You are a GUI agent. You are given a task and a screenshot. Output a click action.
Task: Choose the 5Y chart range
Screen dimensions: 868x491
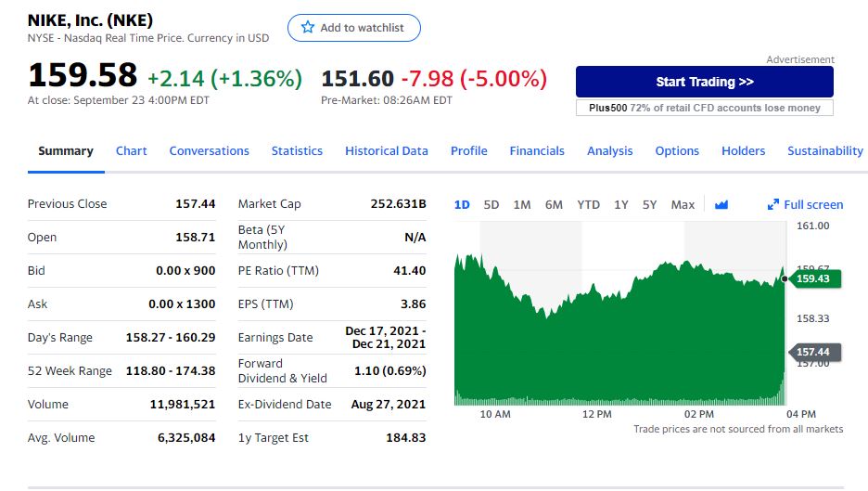click(650, 205)
